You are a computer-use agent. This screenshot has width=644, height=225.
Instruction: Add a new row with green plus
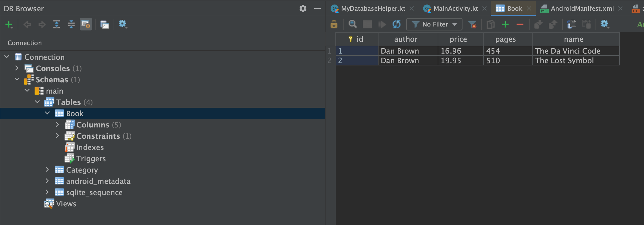[x=505, y=24]
